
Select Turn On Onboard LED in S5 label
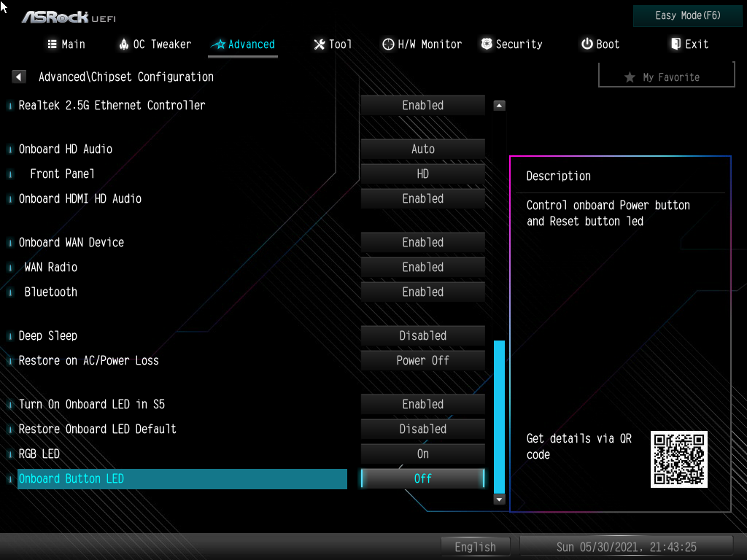(x=91, y=404)
